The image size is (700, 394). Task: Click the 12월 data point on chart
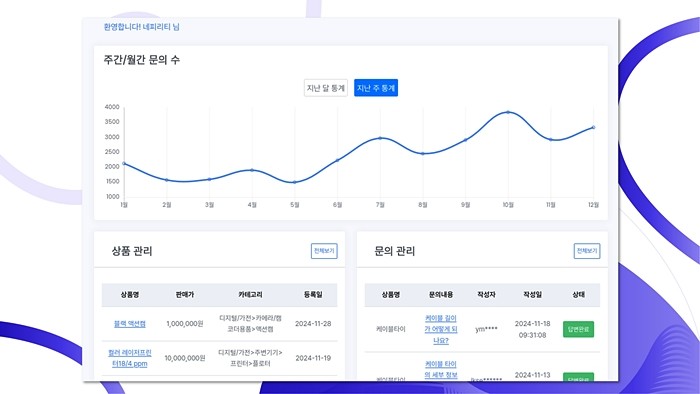click(593, 128)
